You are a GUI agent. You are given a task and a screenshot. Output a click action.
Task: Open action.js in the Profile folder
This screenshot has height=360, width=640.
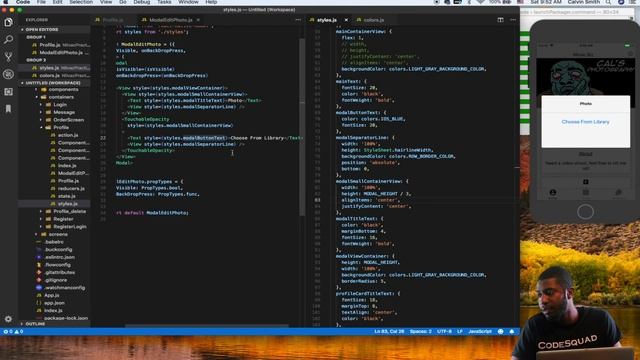pyautogui.click(x=68, y=135)
